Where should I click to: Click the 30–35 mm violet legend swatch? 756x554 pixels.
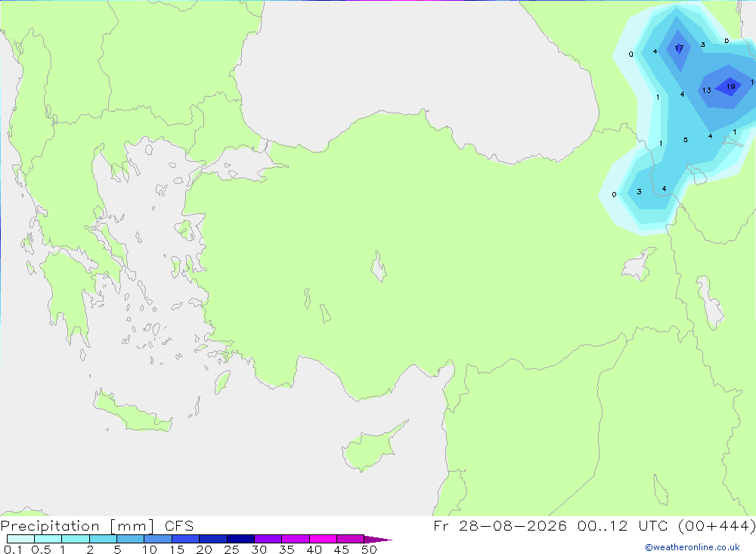pos(268,539)
